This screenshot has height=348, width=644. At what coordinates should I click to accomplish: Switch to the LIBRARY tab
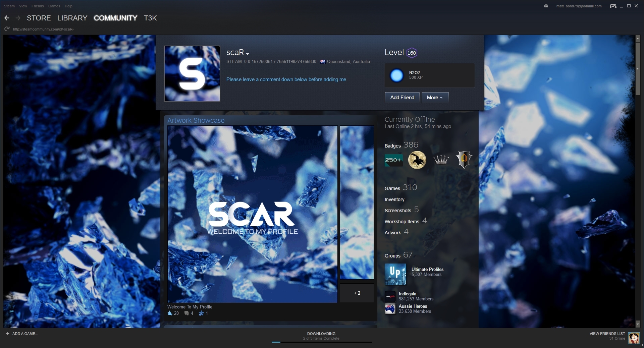point(72,18)
